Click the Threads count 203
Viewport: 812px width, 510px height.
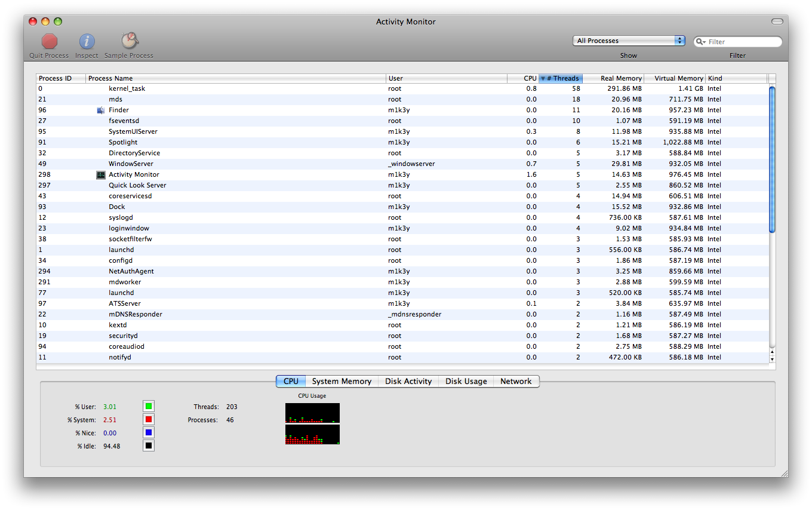(232, 407)
